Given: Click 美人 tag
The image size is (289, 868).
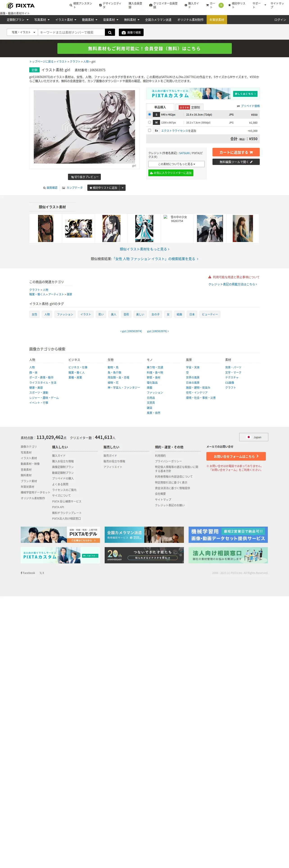Looking at the screenshot, I should 113,314.
